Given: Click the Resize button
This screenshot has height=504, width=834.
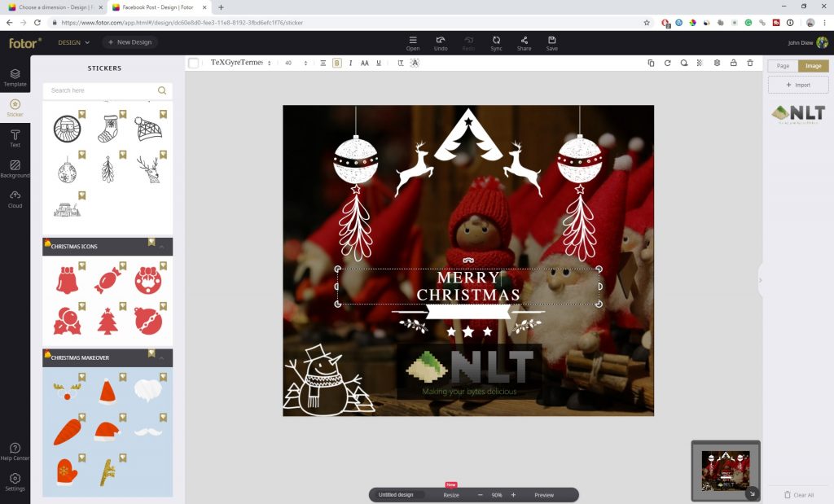Looking at the screenshot, I should 451,495.
